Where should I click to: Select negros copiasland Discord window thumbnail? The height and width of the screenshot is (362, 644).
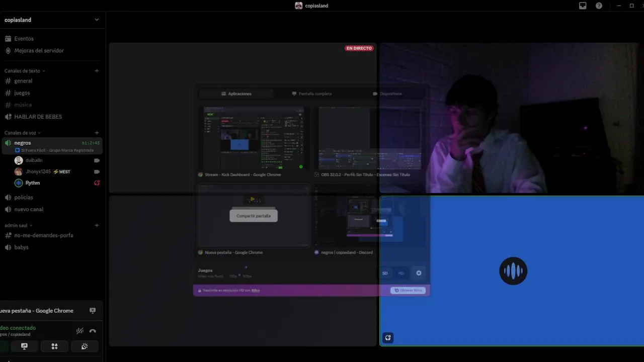coord(370,216)
